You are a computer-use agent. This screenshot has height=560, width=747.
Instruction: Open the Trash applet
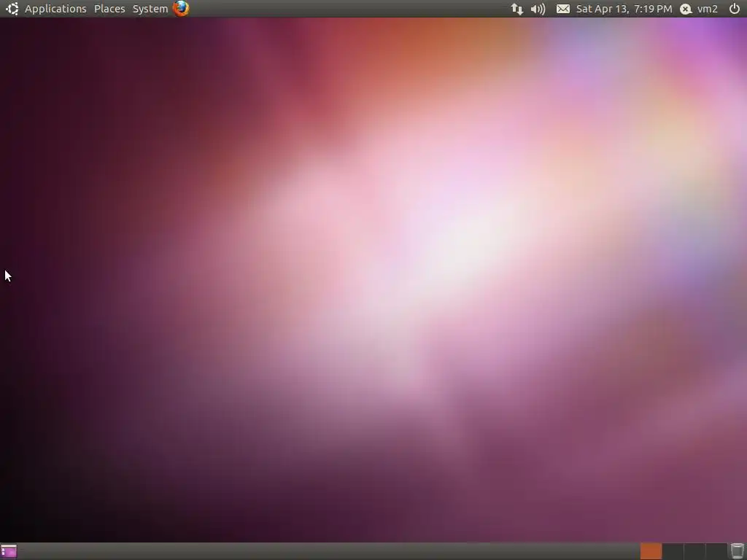pyautogui.click(x=737, y=551)
